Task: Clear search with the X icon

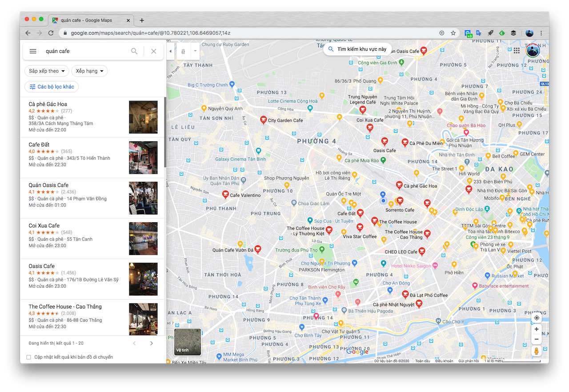Action: pyautogui.click(x=154, y=51)
